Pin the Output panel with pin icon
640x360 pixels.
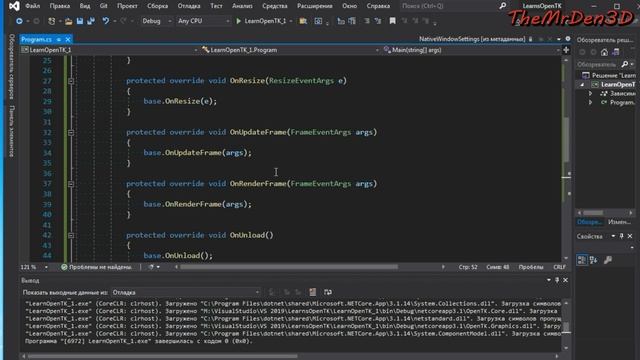[x=557, y=280]
